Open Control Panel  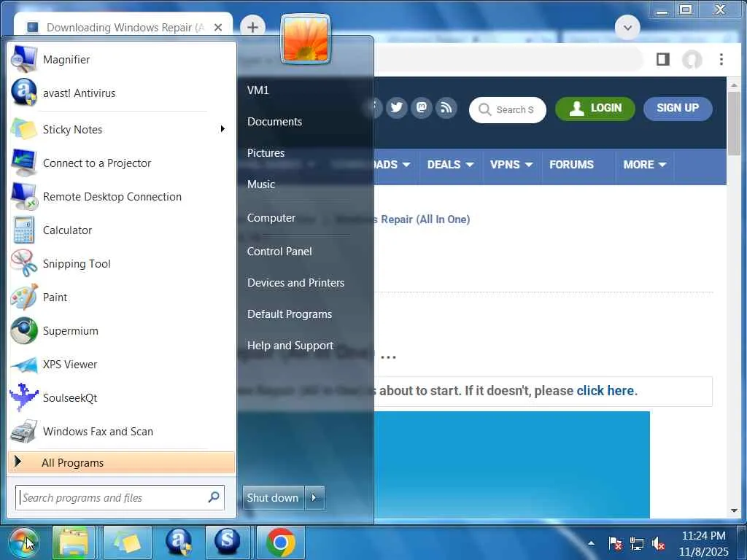tap(279, 252)
